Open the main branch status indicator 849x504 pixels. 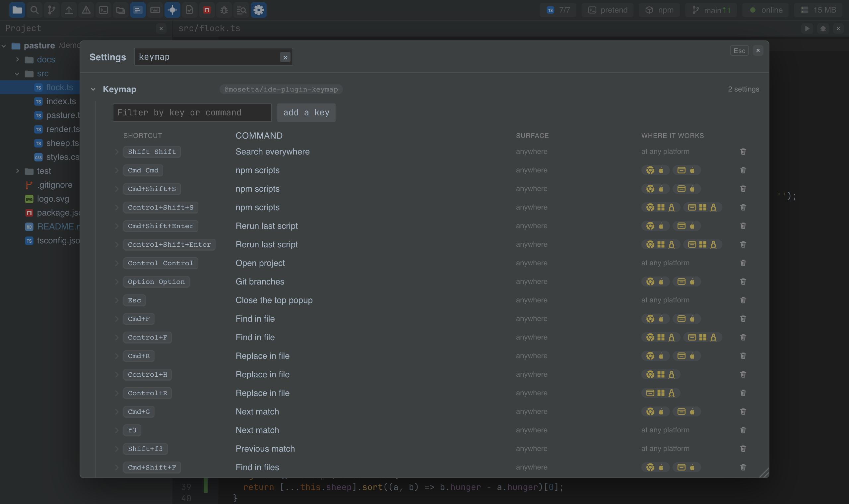[711, 10]
